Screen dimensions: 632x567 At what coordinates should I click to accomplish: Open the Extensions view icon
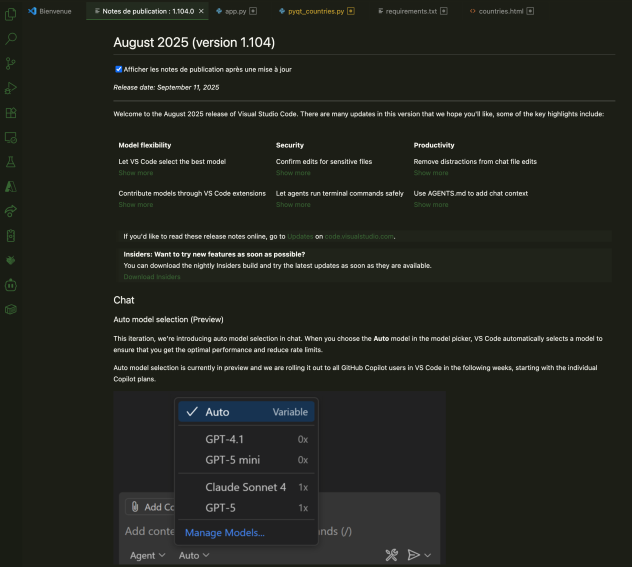coord(11,113)
